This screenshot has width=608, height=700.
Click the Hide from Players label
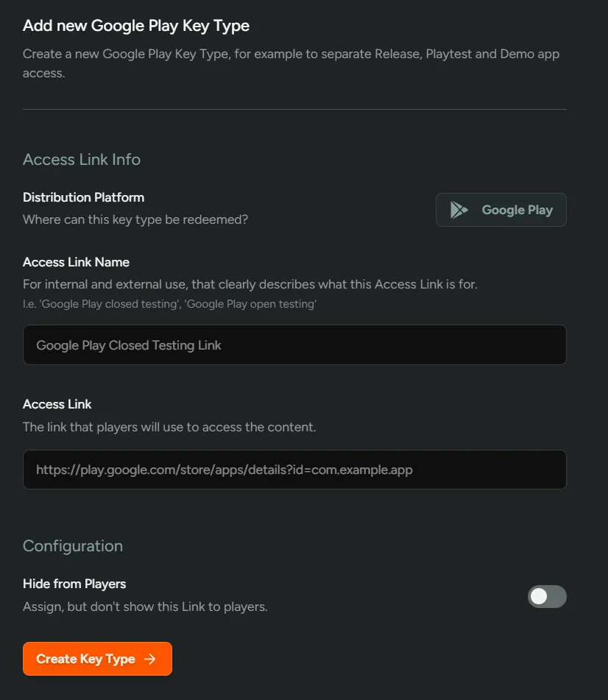tap(74, 584)
